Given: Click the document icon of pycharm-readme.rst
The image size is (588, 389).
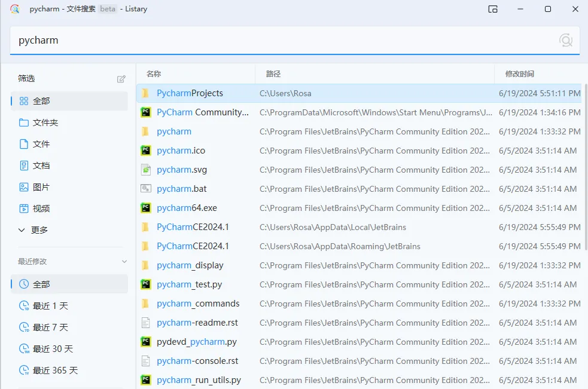Looking at the screenshot, I should coord(145,322).
